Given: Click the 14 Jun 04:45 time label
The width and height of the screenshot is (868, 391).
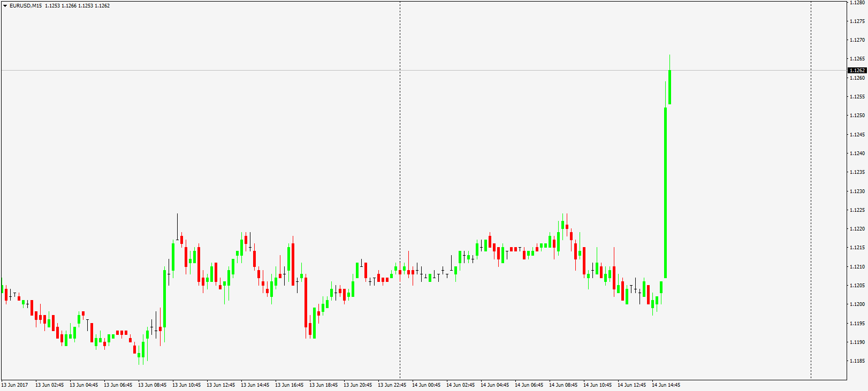Looking at the screenshot, I should [494, 385].
